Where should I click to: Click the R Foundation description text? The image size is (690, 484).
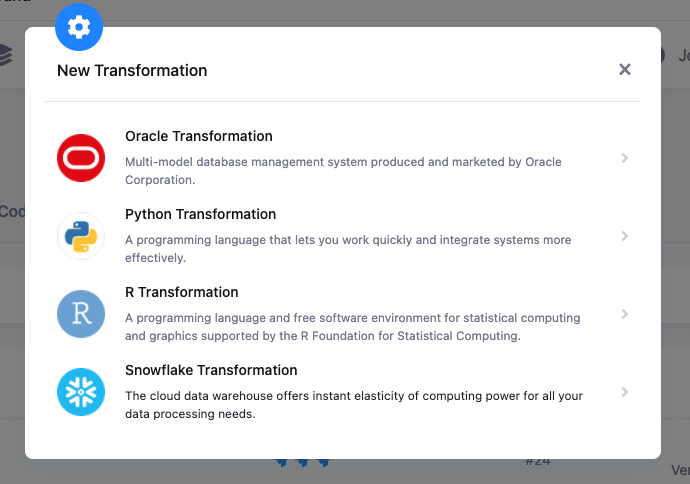coord(352,327)
